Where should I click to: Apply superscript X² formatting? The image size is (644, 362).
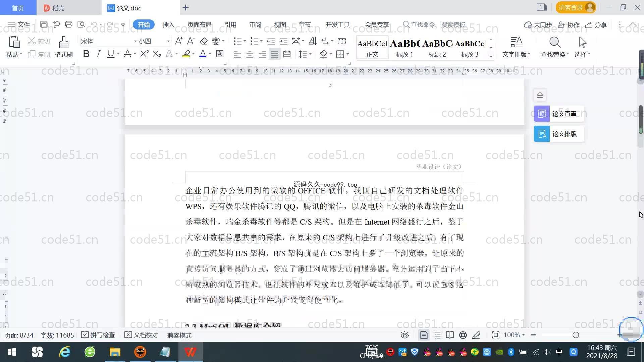tap(144, 54)
